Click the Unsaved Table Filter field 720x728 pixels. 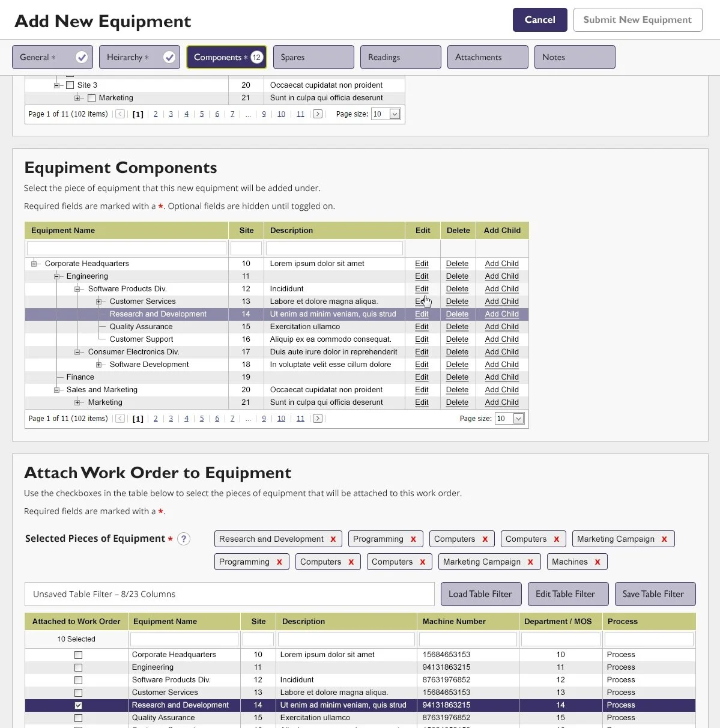229,594
